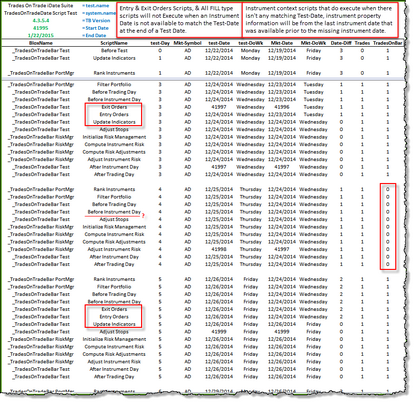
Task: Click the Mkt-DoWk column header
Action: (313, 43)
